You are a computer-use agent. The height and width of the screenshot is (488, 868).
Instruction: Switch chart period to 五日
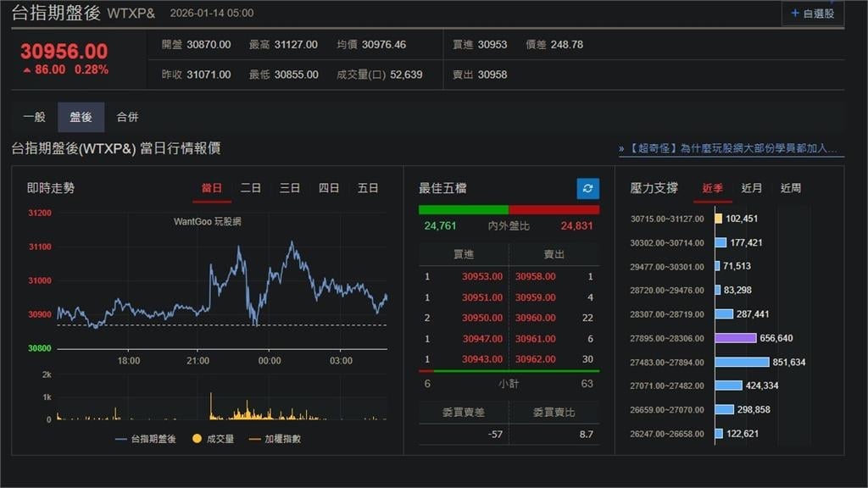point(368,188)
